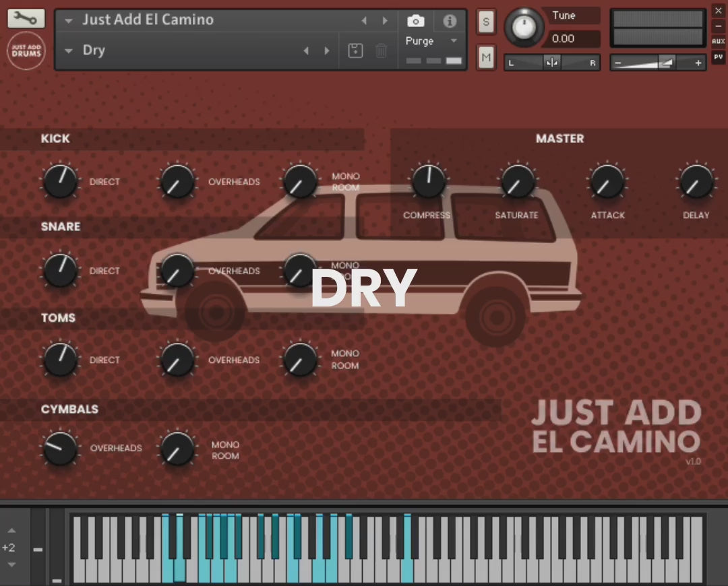Toggle the PV button
The width and height of the screenshot is (728, 586).
719,57
